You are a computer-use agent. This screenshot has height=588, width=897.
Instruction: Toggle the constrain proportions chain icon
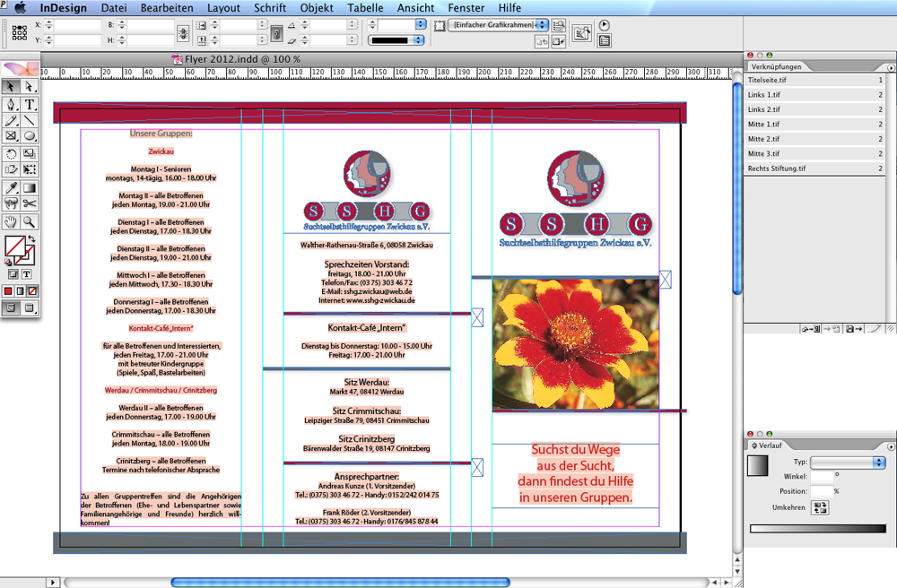(x=183, y=33)
